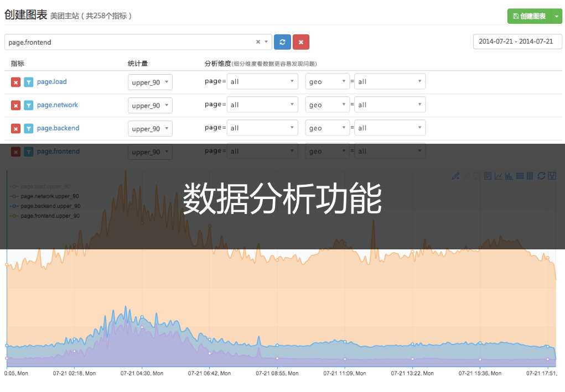Select the line chart view icon
This screenshot has height=392, width=565.
coord(499,176)
